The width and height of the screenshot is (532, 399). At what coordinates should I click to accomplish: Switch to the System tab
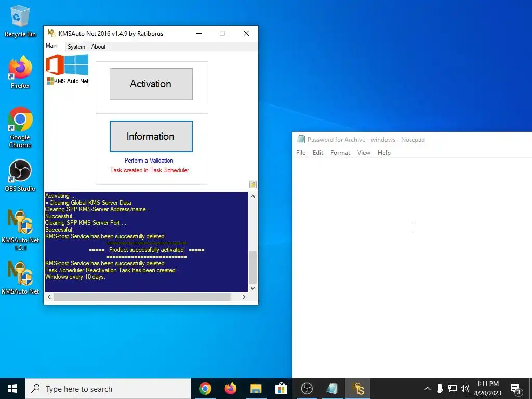[76, 46]
